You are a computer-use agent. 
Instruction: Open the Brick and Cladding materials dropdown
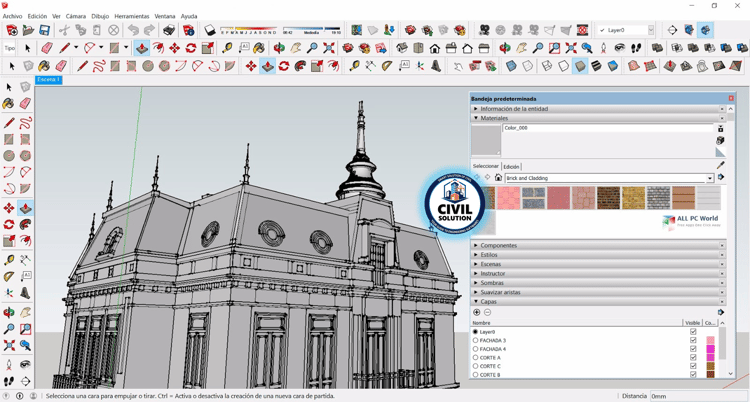[x=710, y=178]
